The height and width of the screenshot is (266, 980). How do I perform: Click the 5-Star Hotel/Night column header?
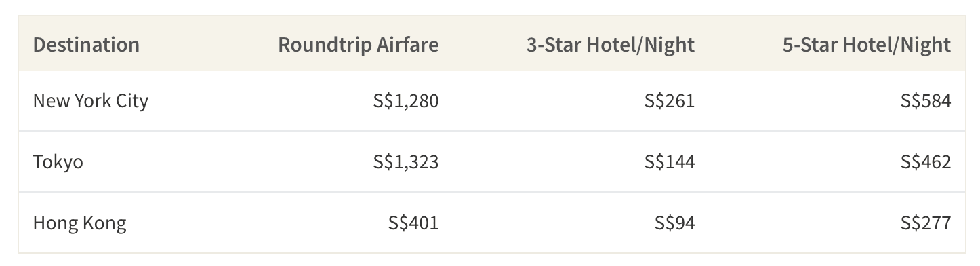click(867, 45)
